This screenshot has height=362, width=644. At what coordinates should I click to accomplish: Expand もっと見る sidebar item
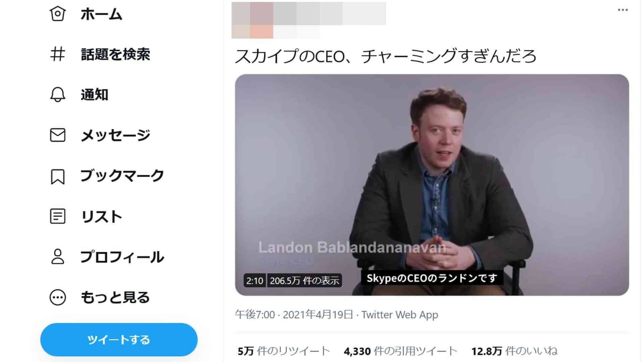pyautogui.click(x=115, y=297)
